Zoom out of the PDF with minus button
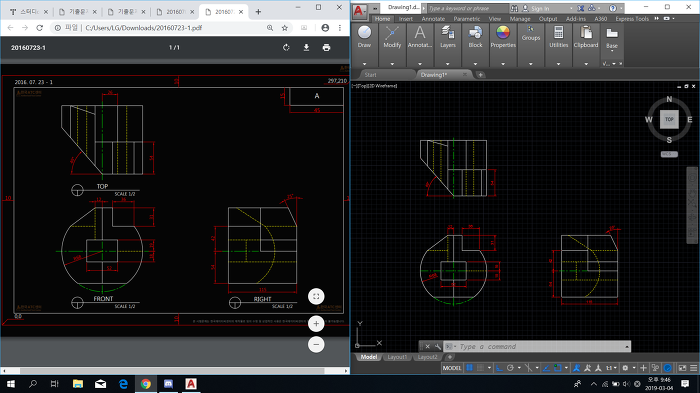Screen dimensions: 700x393 click(x=316, y=344)
